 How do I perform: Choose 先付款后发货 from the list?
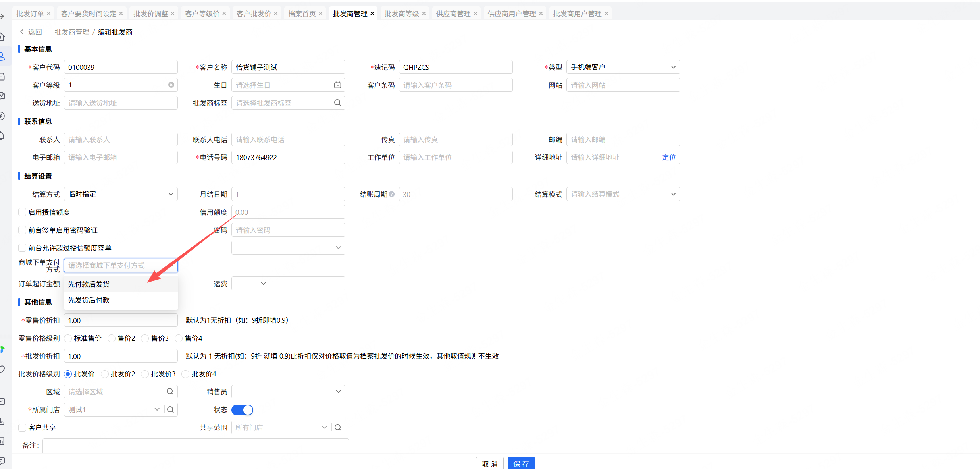pos(89,284)
